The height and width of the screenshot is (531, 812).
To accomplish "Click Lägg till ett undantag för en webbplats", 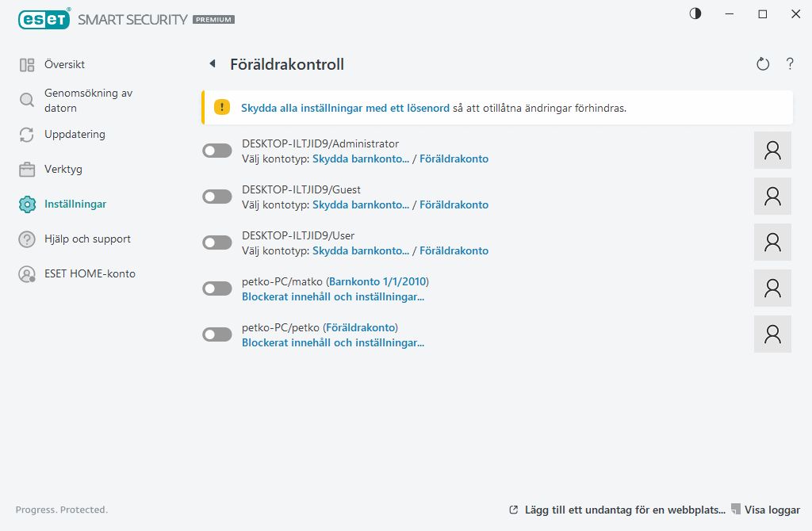I will (624, 510).
